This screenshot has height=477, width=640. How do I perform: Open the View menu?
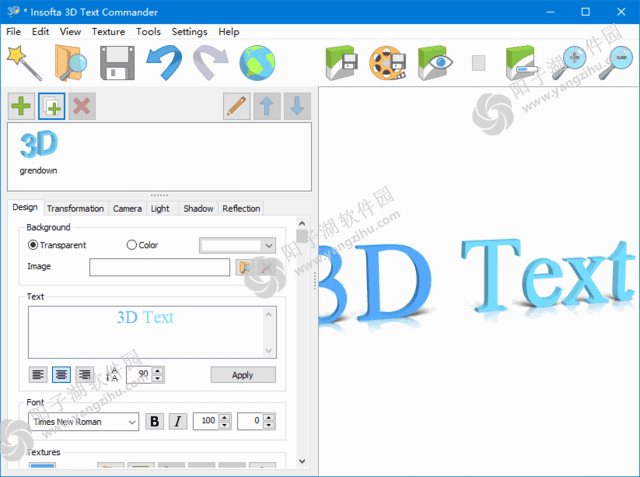pos(70,32)
